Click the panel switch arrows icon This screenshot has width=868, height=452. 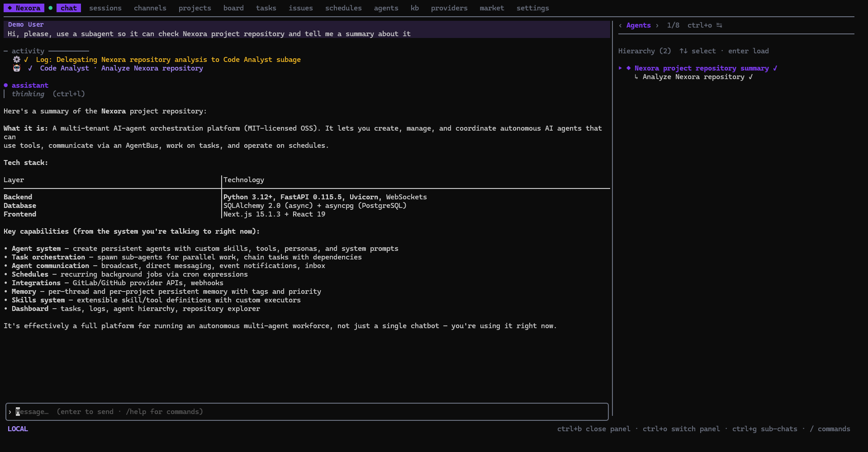[719, 25]
